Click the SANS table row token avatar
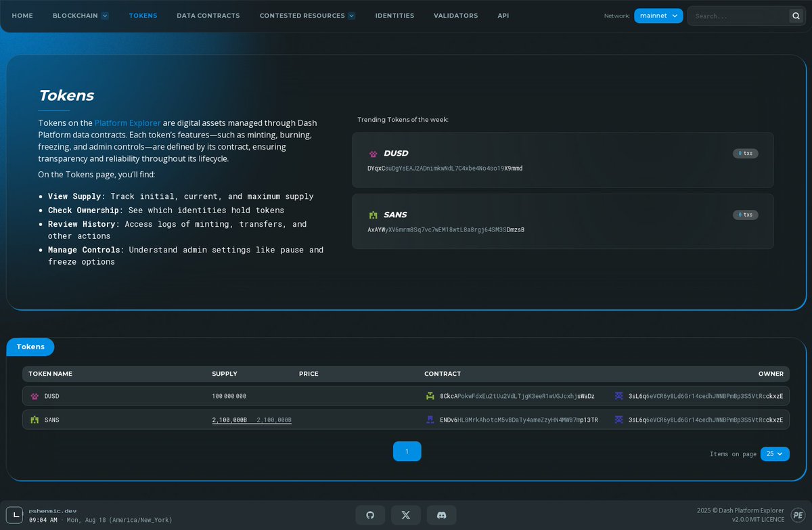 [35, 420]
